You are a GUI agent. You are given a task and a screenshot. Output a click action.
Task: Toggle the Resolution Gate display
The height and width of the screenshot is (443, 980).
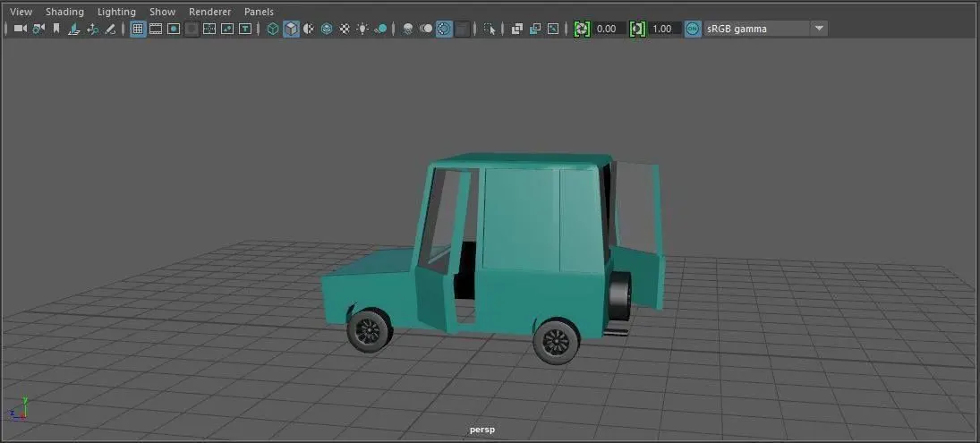[174, 29]
